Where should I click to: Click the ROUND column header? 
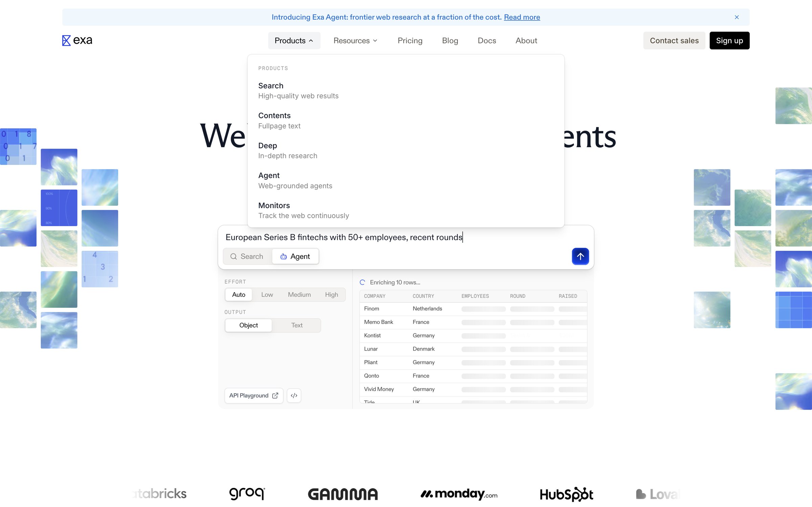518,296
